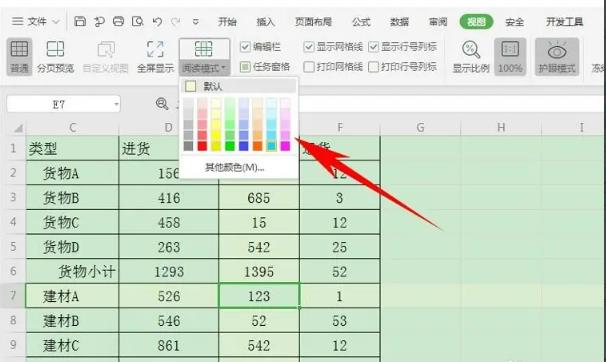Click the 自定义视图 custom views icon
The image size is (606, 362).
coord(106,50)
